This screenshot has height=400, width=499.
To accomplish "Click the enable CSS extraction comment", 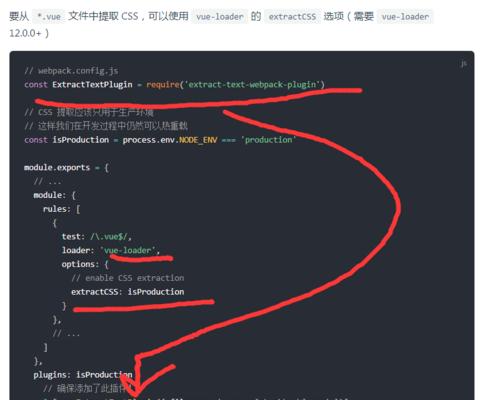I will point(127,278).
